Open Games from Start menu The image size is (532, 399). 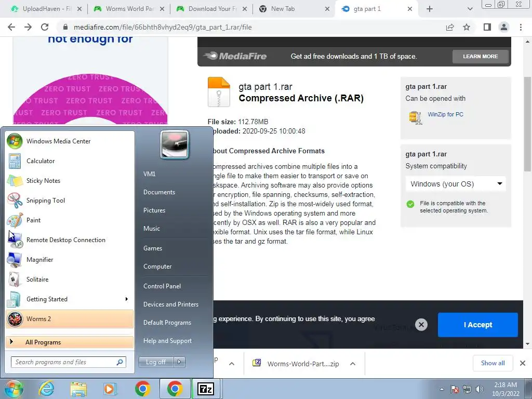coord(153,248)
